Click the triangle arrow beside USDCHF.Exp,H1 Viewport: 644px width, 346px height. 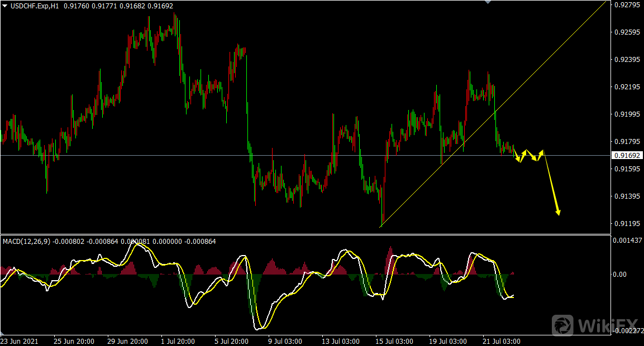pos(5,6)
